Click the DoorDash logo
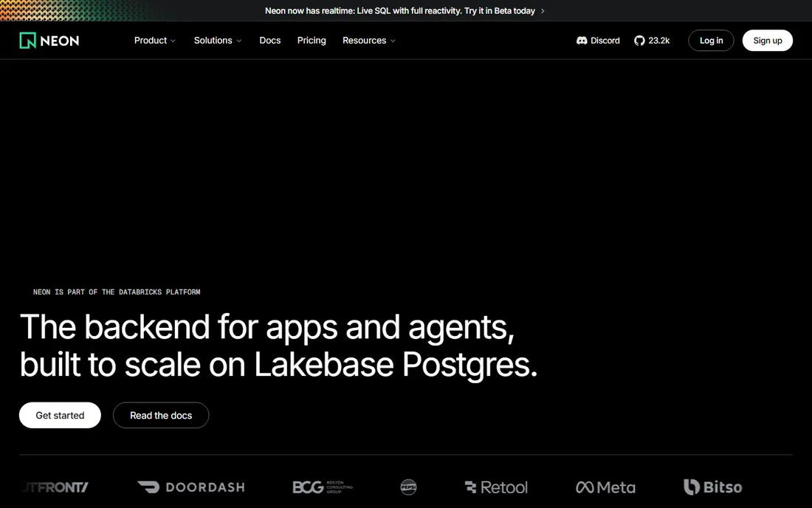This screenshot has width=812, height=508. coord(191,487)
